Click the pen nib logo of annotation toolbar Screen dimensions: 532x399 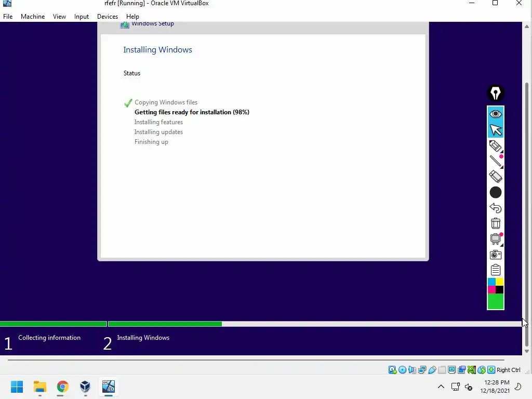[495, 93]
